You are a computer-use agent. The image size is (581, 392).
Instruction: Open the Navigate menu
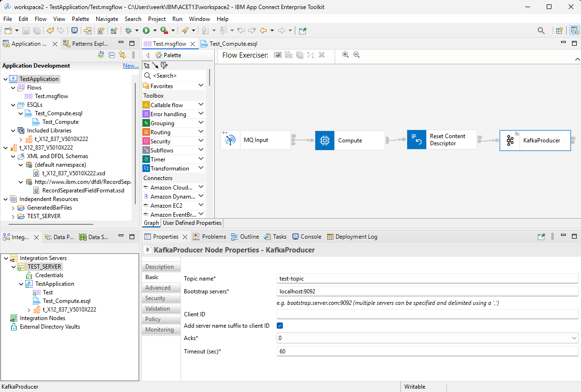pos(107,19)
